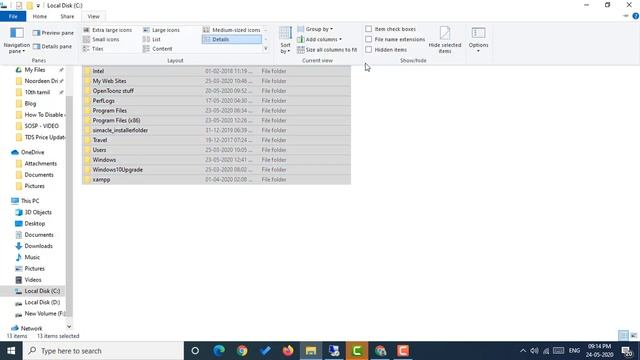Open My Files in Quick access
The width and height of the screenshot is (640, 360).
pos(35,70)
